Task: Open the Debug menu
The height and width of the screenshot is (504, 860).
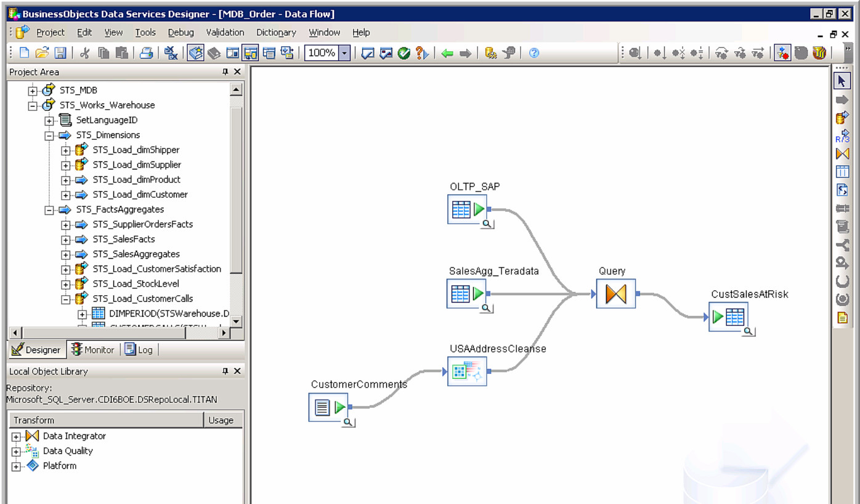Action: pos(181,32)
